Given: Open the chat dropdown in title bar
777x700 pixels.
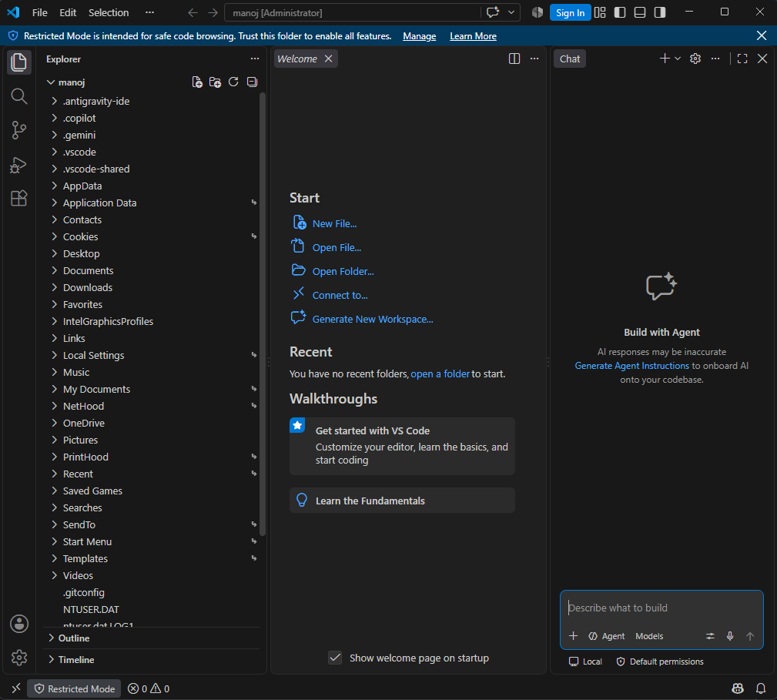Looking at the screenshot, I should pyautogui.click(x=511, y=12).
